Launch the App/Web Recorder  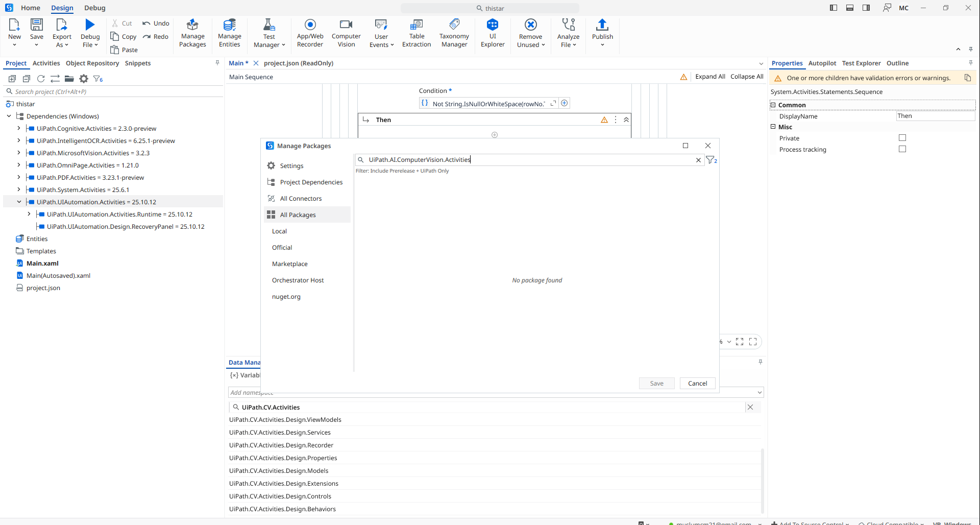pyautogui.click(x=310, y=33)
